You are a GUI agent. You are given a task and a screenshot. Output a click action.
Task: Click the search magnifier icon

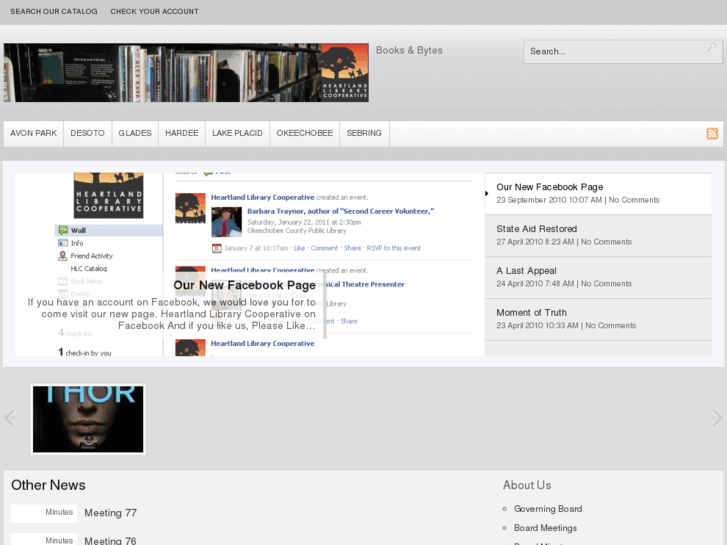click(x=711, y=47)
